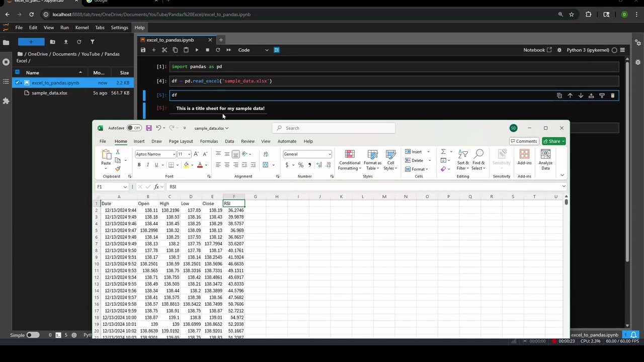Toggle the select-all checkbox in file browser header

[x=18, y=73]
